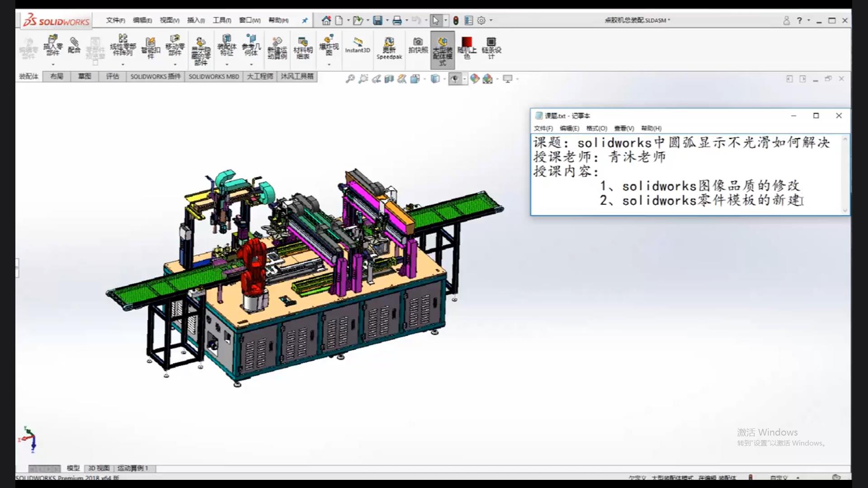The width and height of the screenshot is (868, 488).
Task: Click the Print icon
Action: tap(397, 20)
